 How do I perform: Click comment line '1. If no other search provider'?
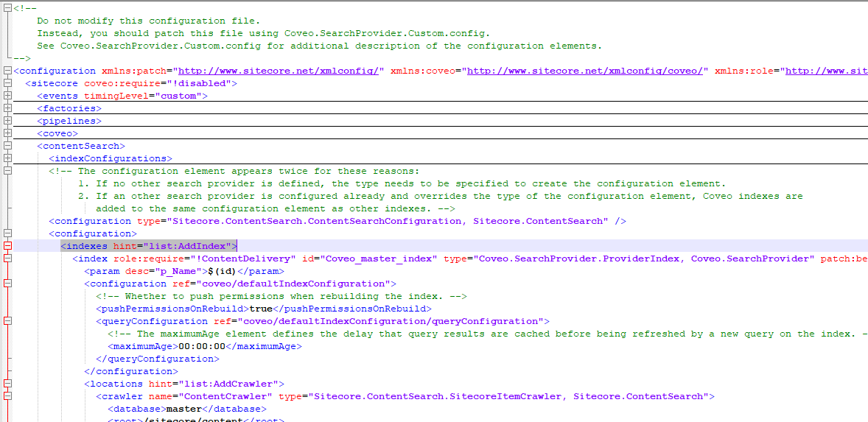click(402, 183)
